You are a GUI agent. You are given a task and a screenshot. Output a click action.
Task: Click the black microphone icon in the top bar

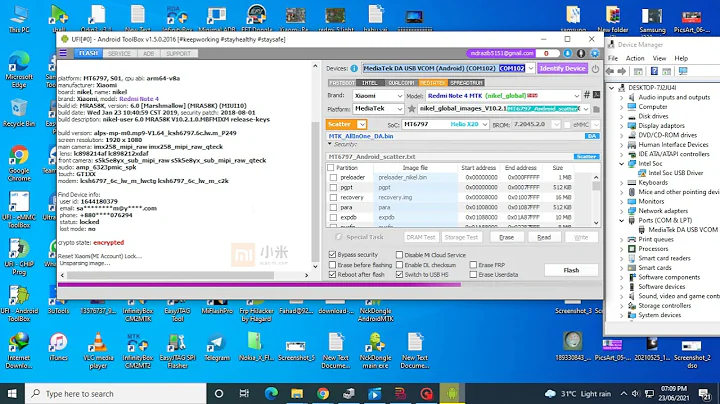click(581, 53)
